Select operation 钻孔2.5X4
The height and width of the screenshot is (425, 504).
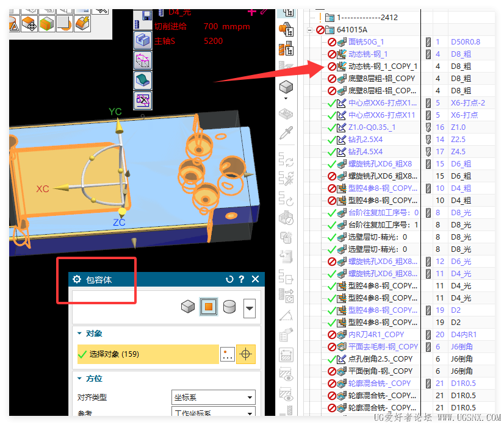click(x=365, y=140)
